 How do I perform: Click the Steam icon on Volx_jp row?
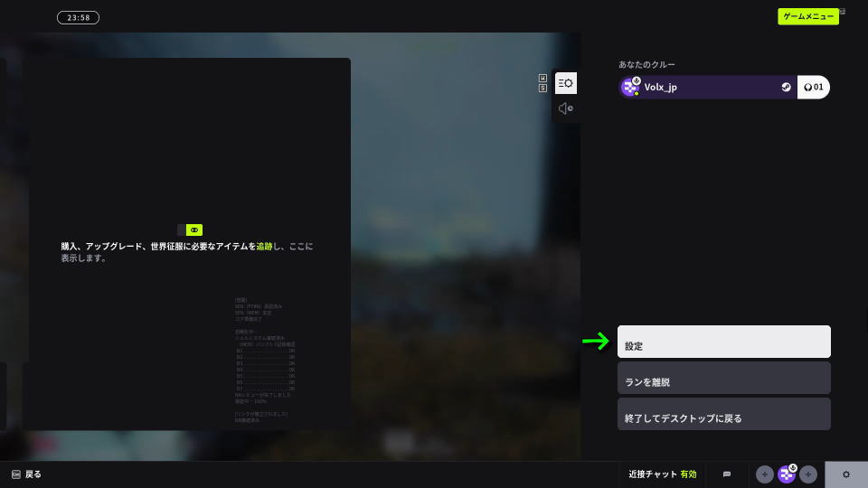click(786, 87)
